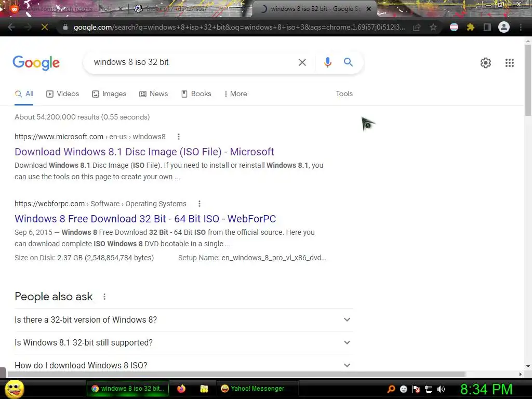Open Download Windows 8.1 Disc Image Microsoft link

click(144, 152)
